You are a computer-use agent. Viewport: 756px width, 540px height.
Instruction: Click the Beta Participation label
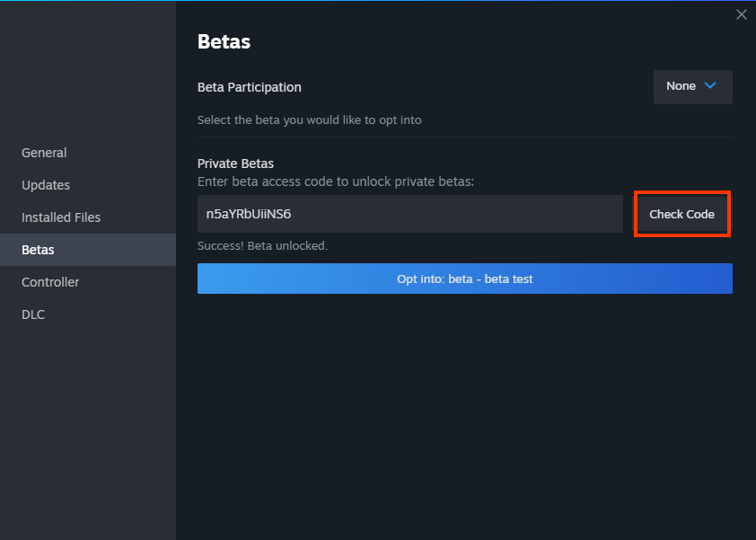click(250, 87)
